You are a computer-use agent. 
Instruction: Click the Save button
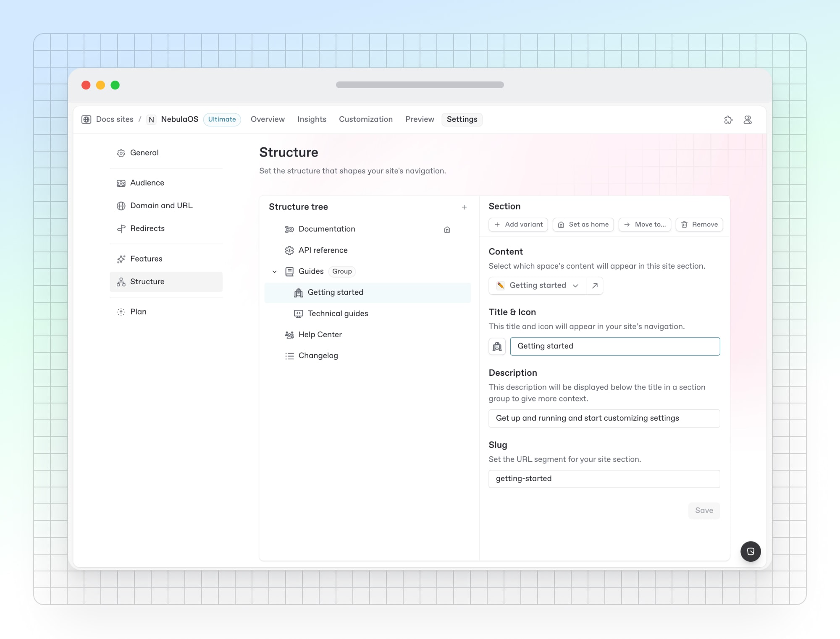[x=704, y=511]
